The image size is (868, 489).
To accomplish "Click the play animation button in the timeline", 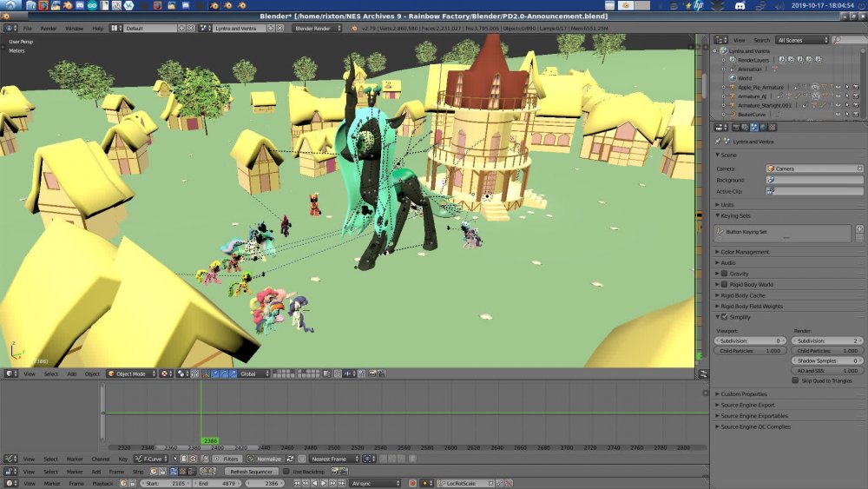I will point(324,484).
